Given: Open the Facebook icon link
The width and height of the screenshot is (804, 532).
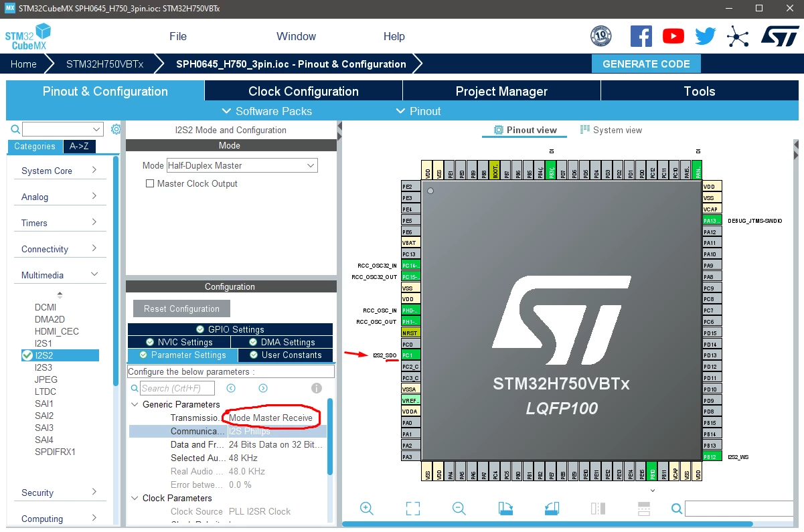Looking at the screenshot, I should coord(641,36).
